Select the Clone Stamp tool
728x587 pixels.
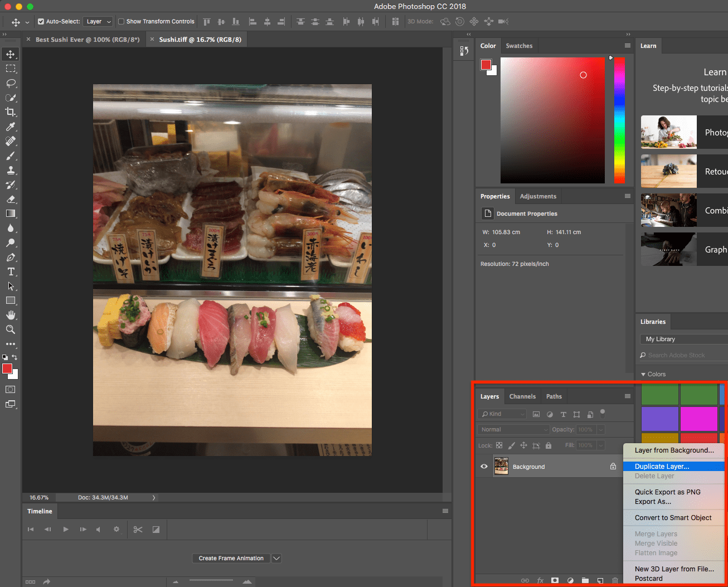[10, 169]
